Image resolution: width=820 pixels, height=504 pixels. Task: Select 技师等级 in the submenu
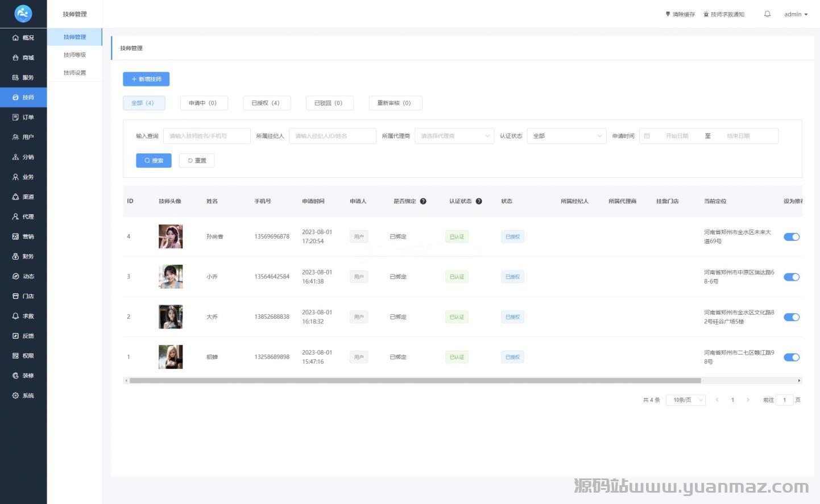[x=74, y=55]
